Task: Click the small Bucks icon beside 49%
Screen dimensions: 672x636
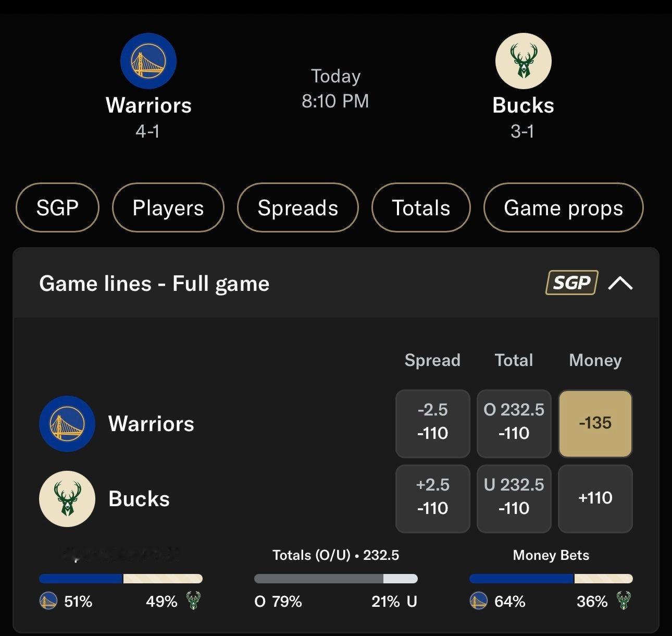Action: pos(193,601)
